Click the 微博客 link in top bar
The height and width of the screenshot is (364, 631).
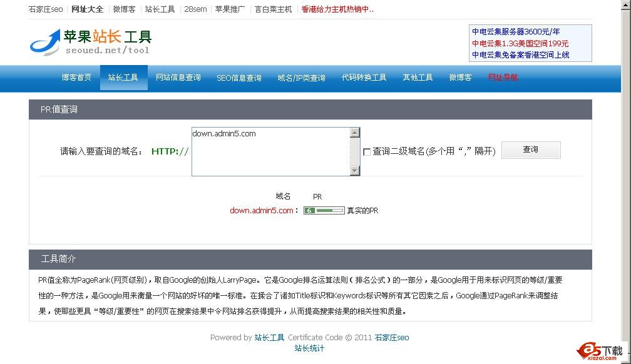[125, 9]
